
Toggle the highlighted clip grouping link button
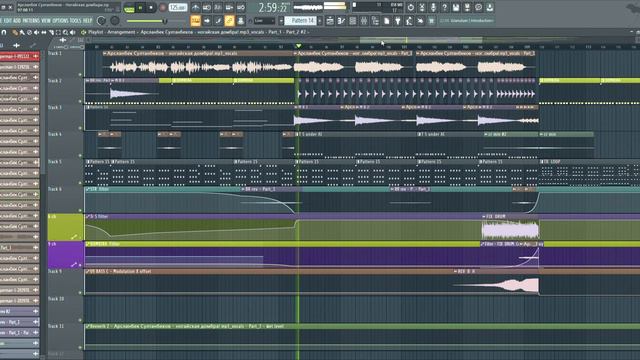(x=229, y=20)
